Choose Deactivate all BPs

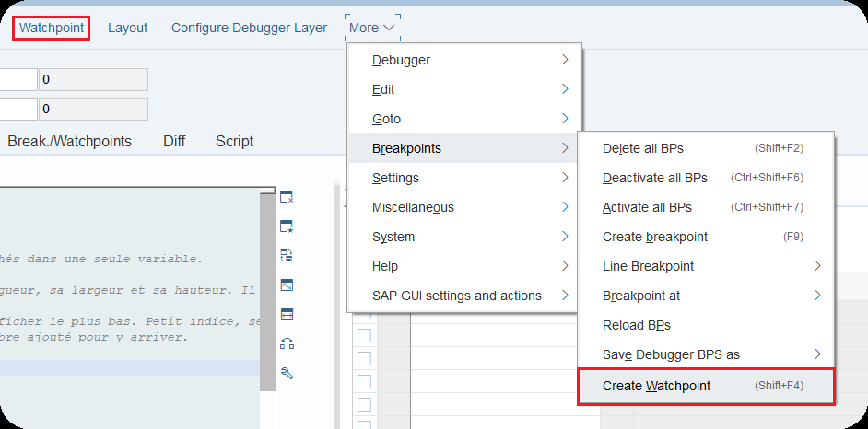click(x=706, y=178)
